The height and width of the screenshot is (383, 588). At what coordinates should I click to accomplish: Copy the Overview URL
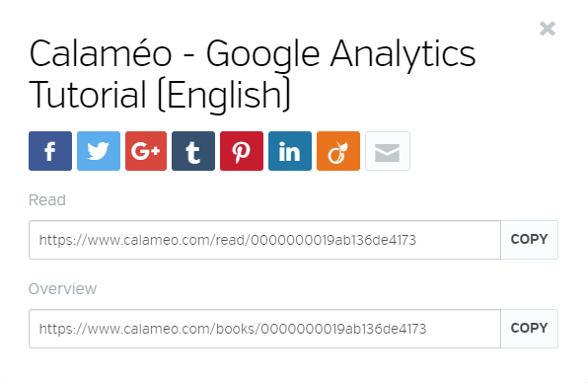coord(530,329)
